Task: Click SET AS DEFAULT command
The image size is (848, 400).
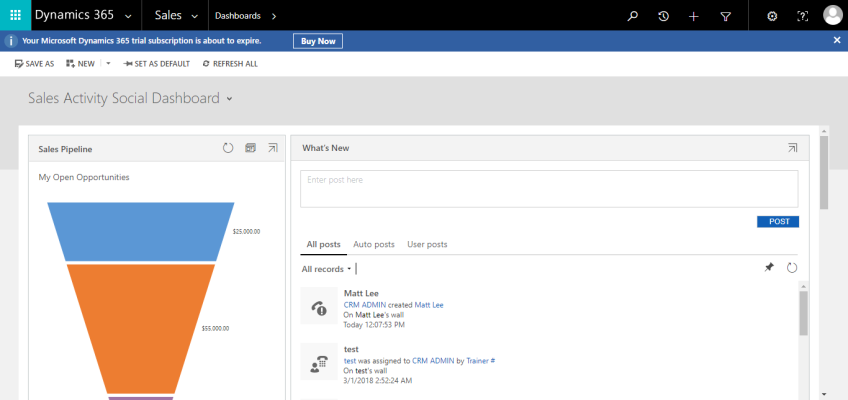Action: (x=157, y=64)
